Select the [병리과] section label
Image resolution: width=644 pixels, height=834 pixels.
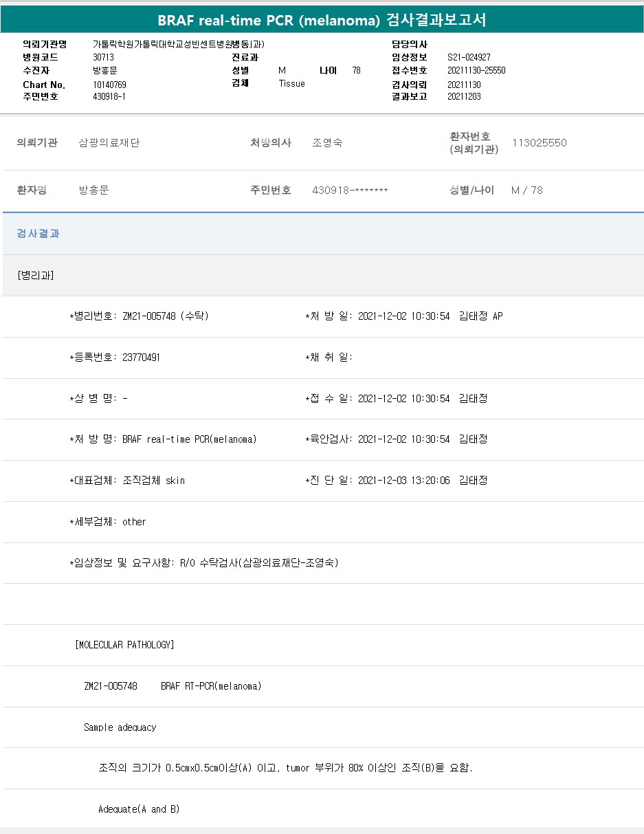(x=36, y=275)
